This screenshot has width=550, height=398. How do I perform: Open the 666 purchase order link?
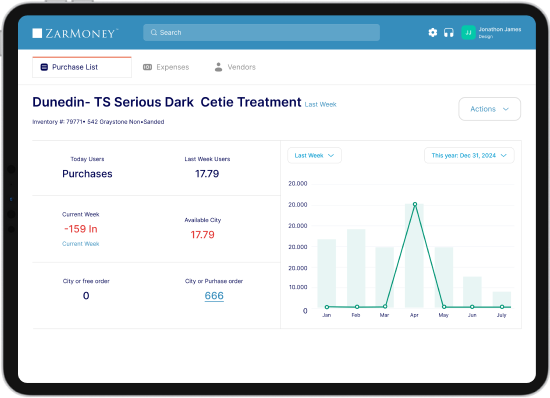click(x=214, y=296)
